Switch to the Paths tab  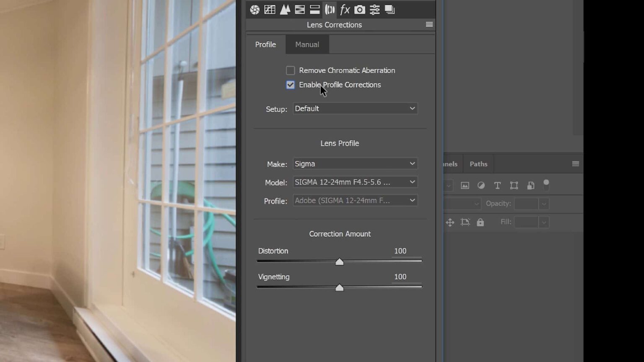coord(478,164)
